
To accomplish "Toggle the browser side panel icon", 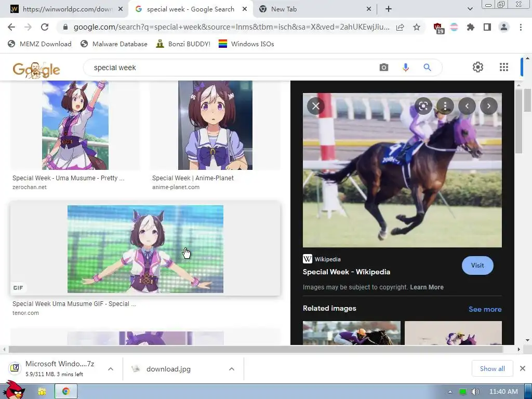I will [487, 27].
